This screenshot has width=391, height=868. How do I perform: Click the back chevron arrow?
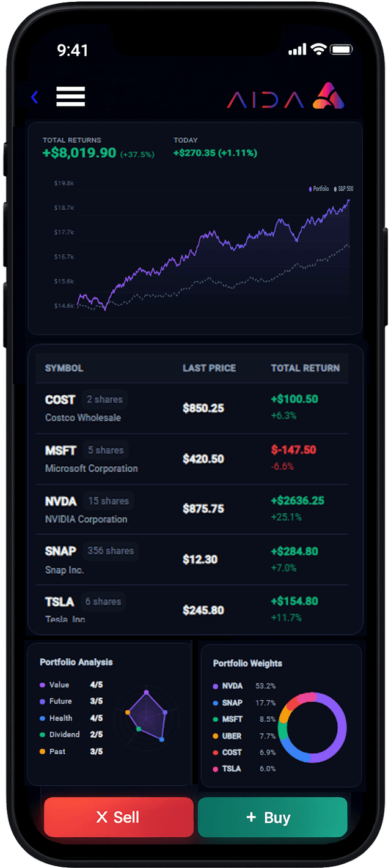point(34,97)
